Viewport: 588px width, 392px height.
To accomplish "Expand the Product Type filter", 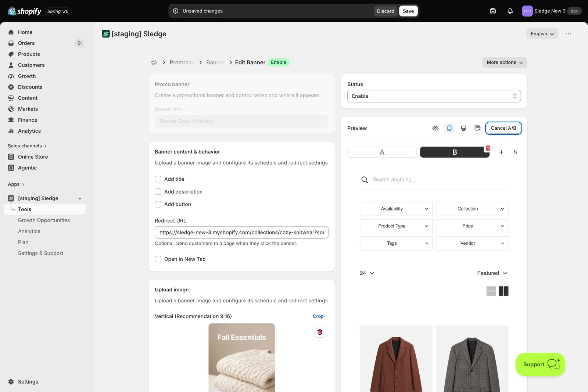I will pyautogui.click(x=397, y=226).
